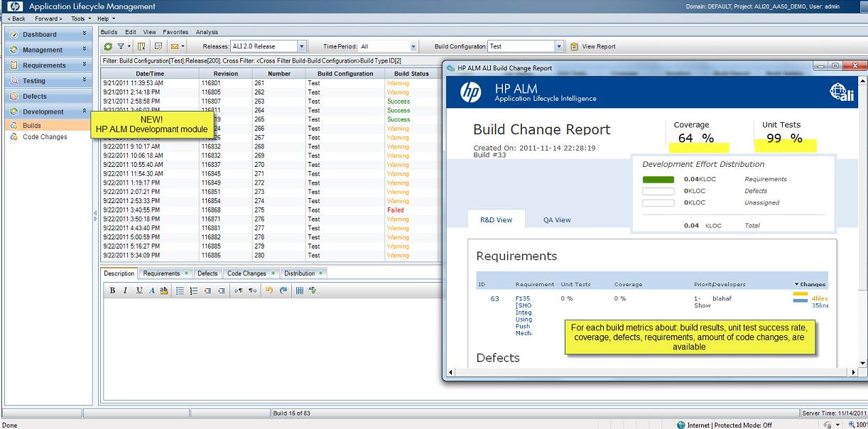Click the Dashboard module icon
Screen dimensions: 868x429
click(14, 34)
